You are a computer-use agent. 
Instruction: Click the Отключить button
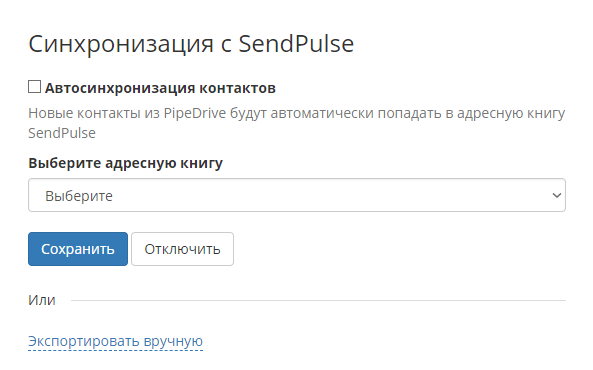[182, 249]
